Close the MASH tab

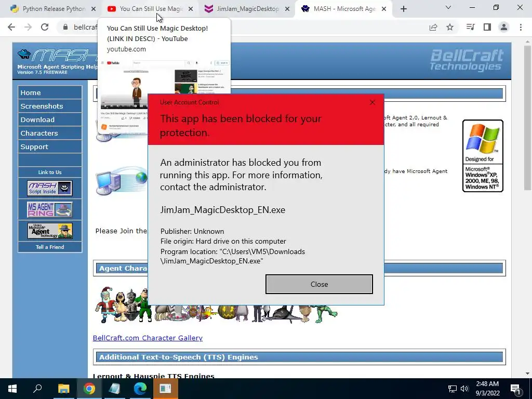pos(384,9)
